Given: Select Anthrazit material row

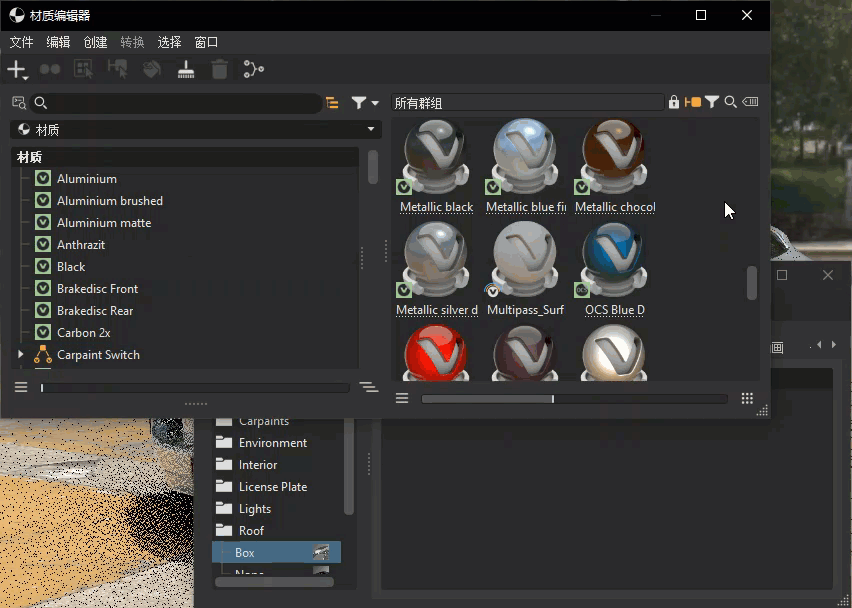Looking at the screenshot, I should click(x=81, y=245).
